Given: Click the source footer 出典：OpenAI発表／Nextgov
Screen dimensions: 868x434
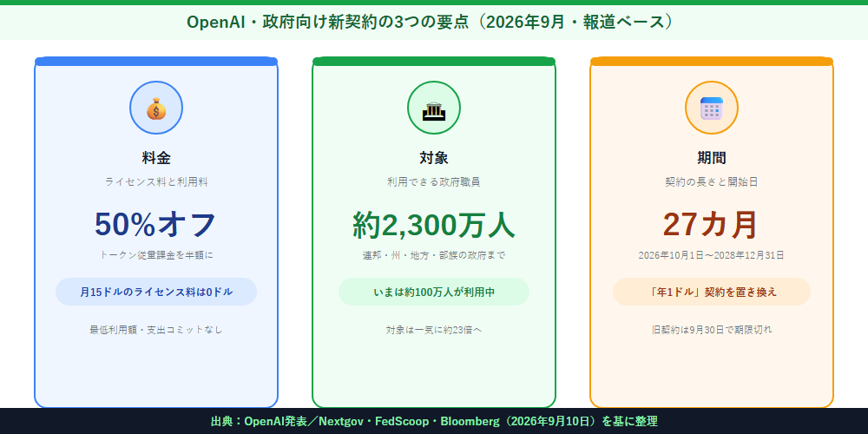Looking at the screenshot, I should coord(286,421).
